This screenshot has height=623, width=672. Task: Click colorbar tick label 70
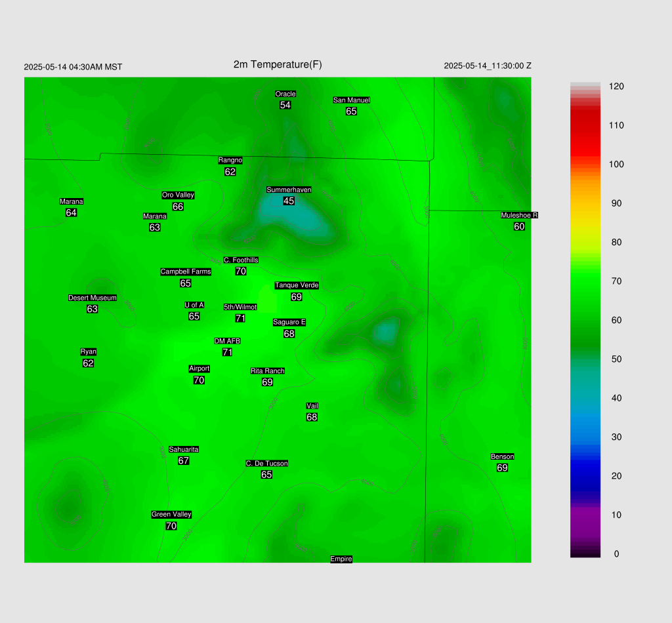click(616, 281)
